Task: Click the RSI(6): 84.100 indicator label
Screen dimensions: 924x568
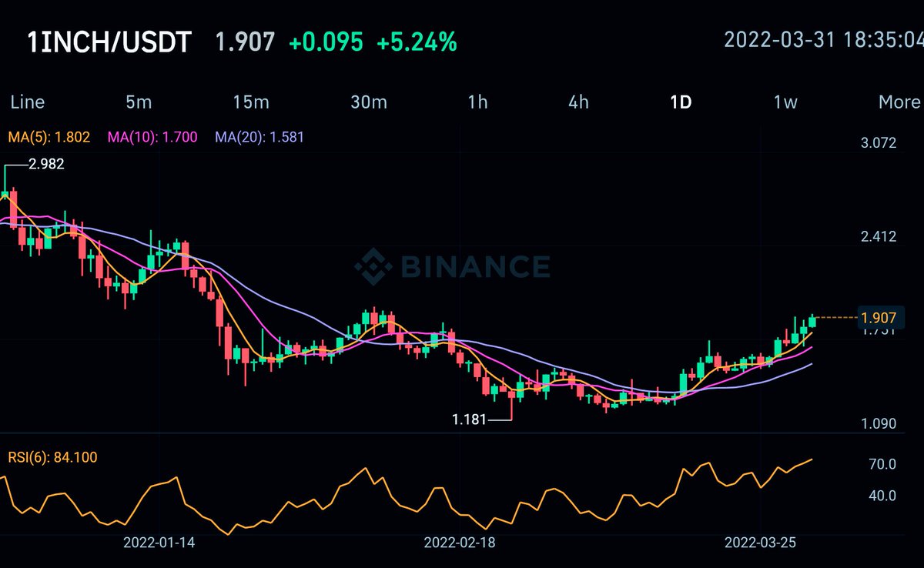Action: (53, 457)
